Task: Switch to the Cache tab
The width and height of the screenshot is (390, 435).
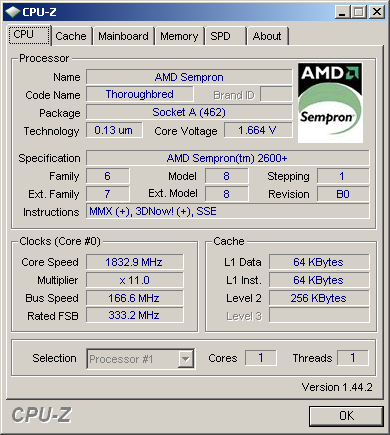Action: [71, 36]
